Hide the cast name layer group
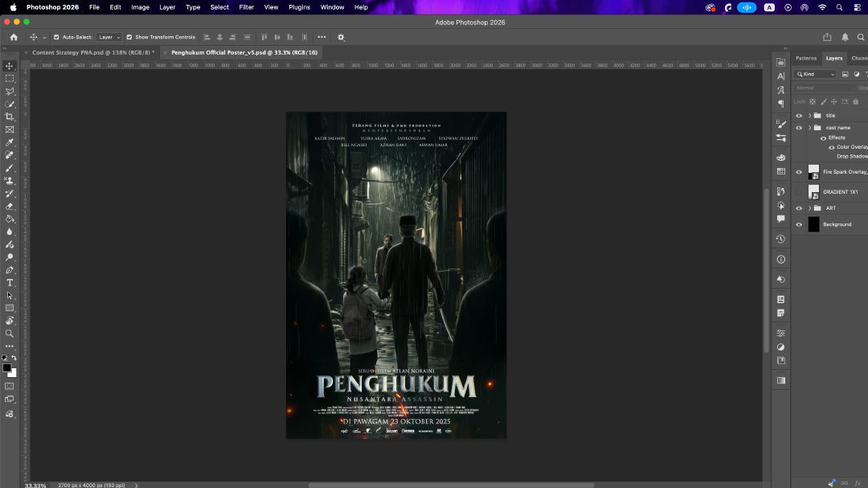 pyautogui.click(x=799, y=128)
